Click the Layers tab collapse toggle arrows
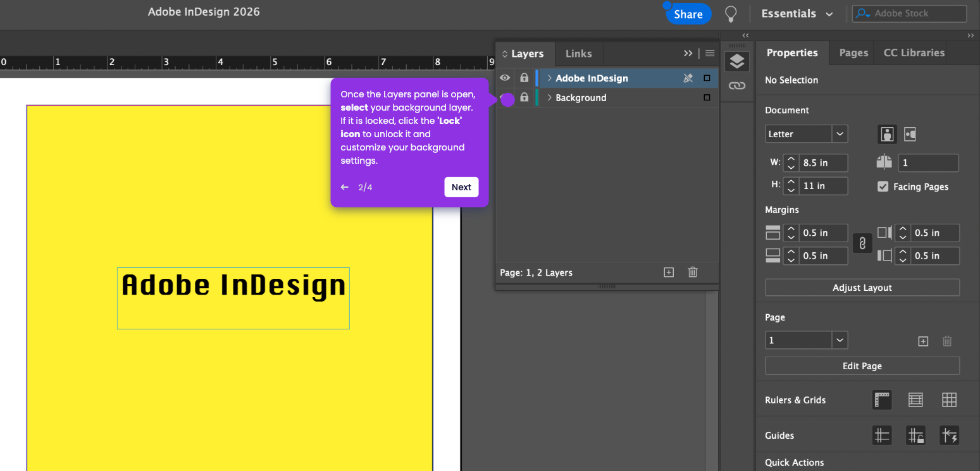 505,54
